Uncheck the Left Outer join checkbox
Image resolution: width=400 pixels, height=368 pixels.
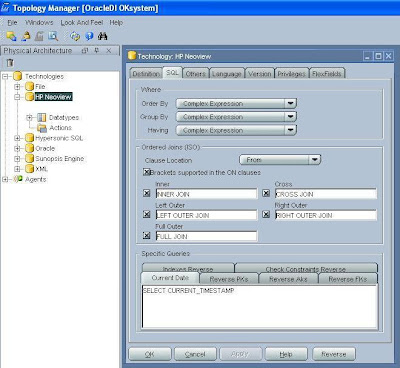coord(147,214)
